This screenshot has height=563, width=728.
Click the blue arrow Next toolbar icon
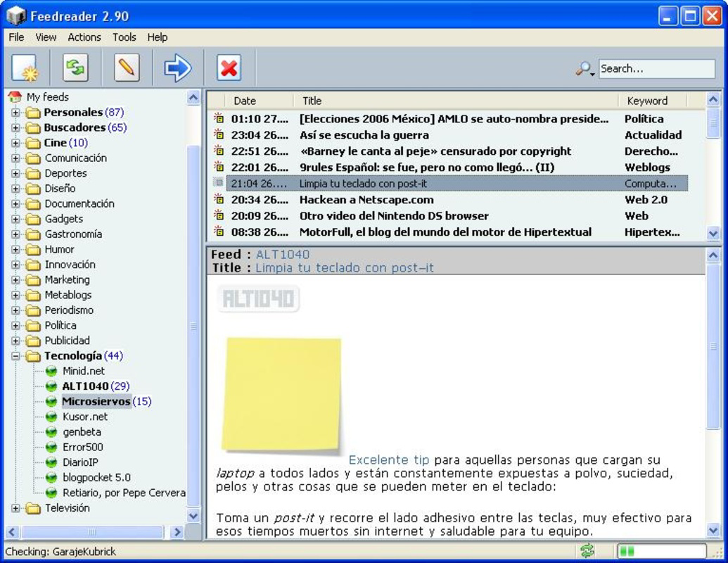pos(178,68)
